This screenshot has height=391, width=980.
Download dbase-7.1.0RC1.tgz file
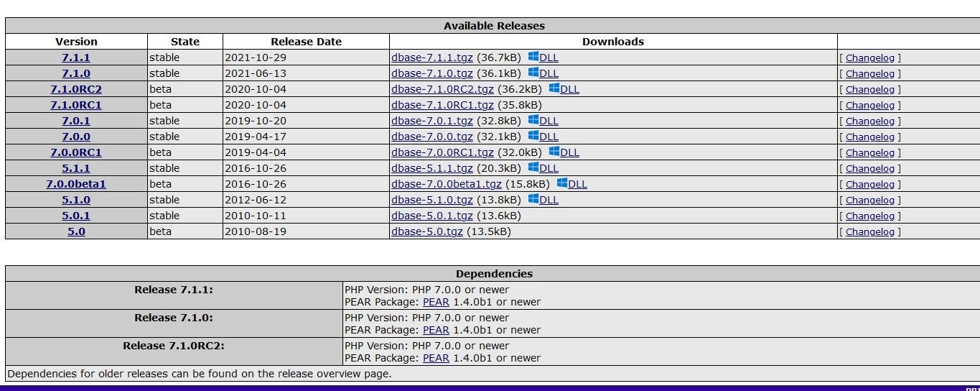[442, 105]
